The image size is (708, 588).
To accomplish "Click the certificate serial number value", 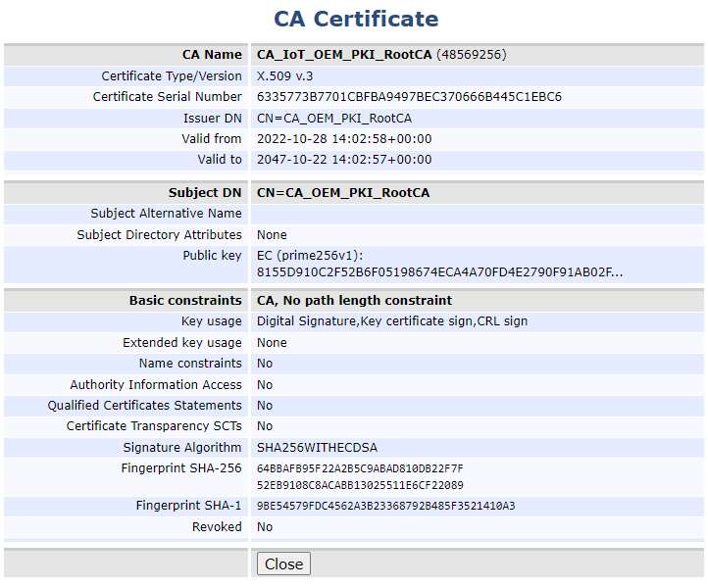I will [x=408, y=97].
